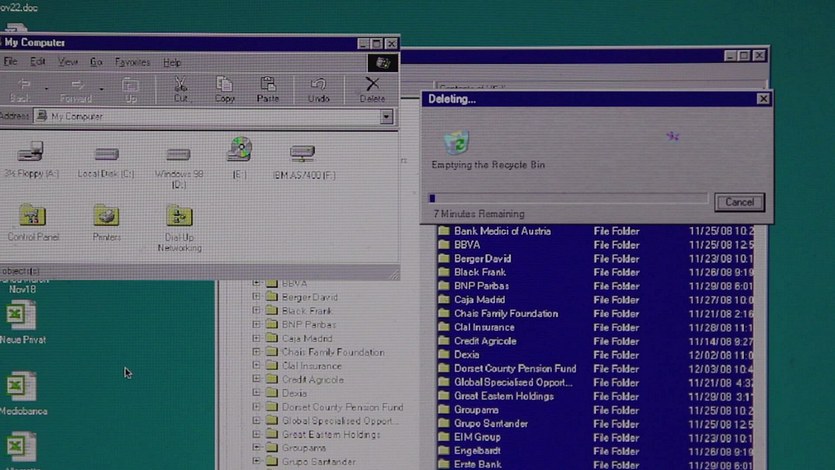This screenshot has width=835, height=470.
Task: Expand the Berger David tree folder
Action: 256,297
